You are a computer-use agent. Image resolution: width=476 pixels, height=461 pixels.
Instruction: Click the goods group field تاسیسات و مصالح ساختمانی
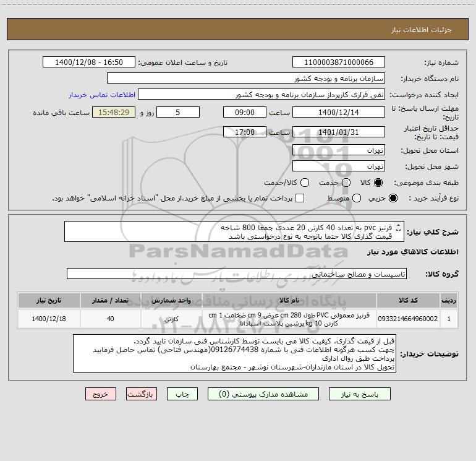pyautogui.click(x=237, y=274)
